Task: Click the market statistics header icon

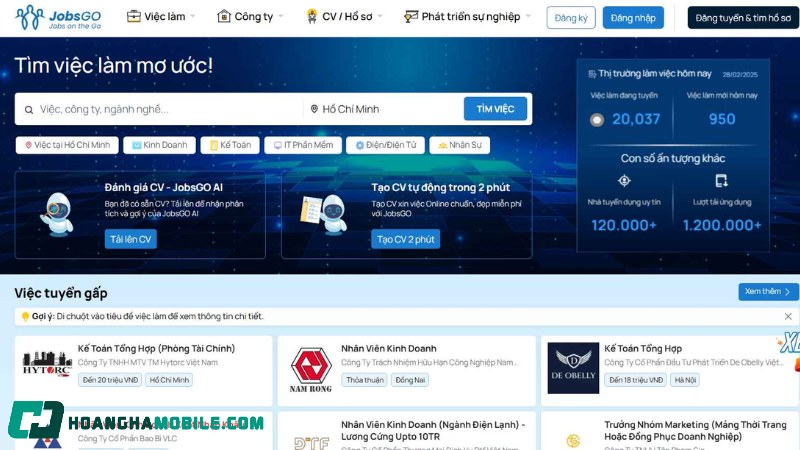Action: point(592,74)
